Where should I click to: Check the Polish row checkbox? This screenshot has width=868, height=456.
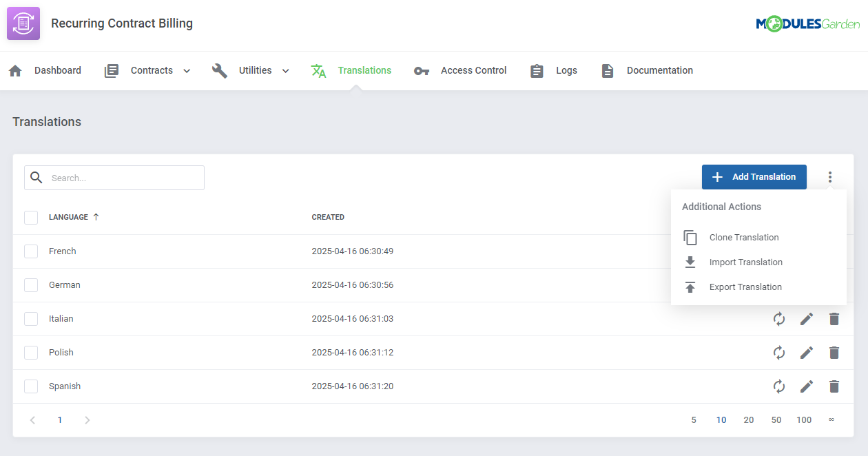tap(31, 353)
